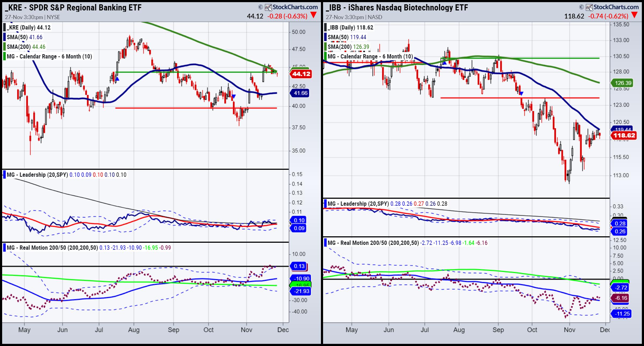This screenshot has width=644, height=346.
Task: Click the red 44.12 price tag on KRE axis
Action: pyautogui.click(x=301, y=74)
